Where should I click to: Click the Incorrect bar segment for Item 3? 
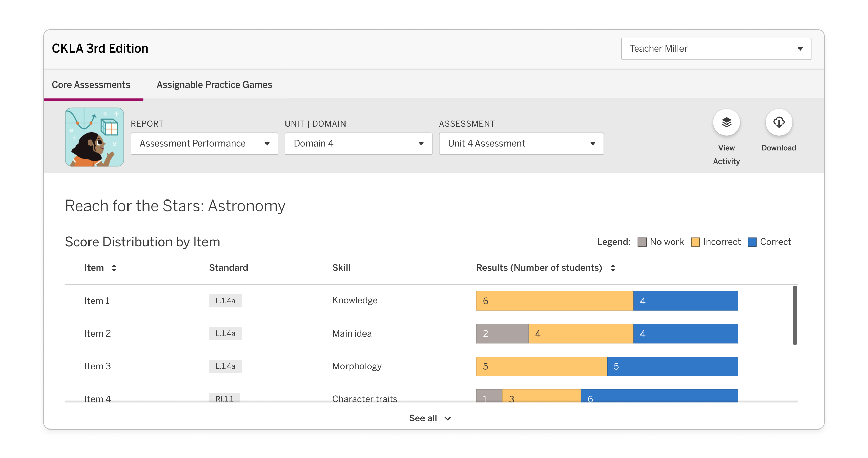coord(541,366)
